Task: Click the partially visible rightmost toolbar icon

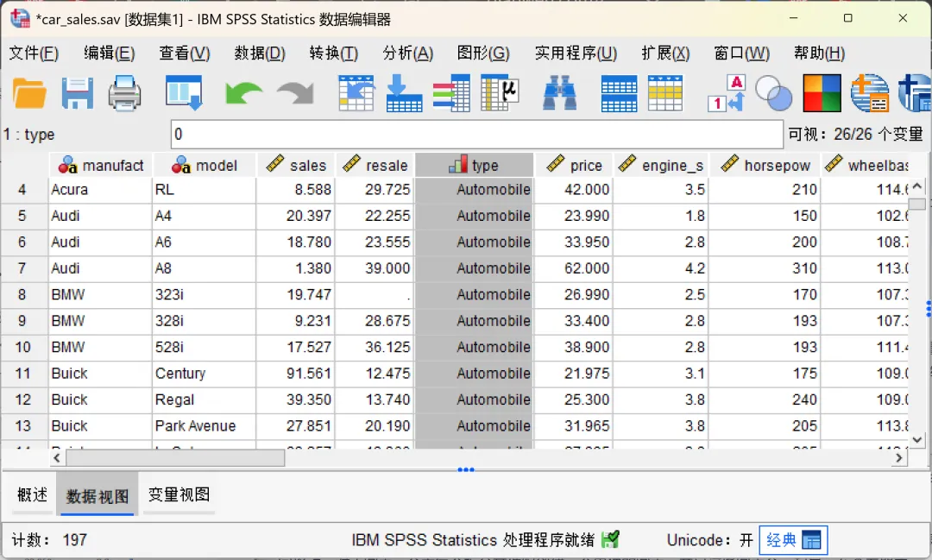Action: point(916,93)
